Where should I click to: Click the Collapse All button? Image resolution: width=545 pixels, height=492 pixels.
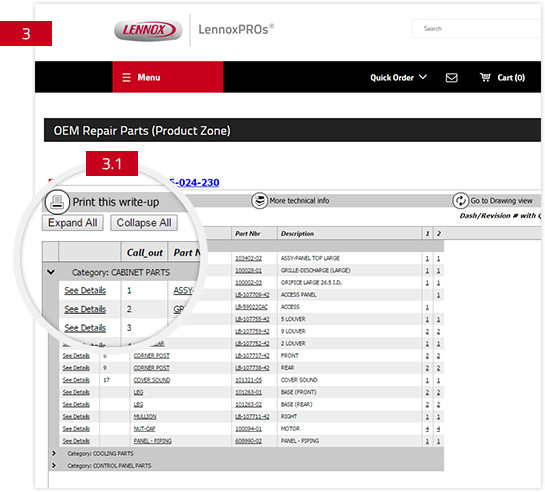144,223
